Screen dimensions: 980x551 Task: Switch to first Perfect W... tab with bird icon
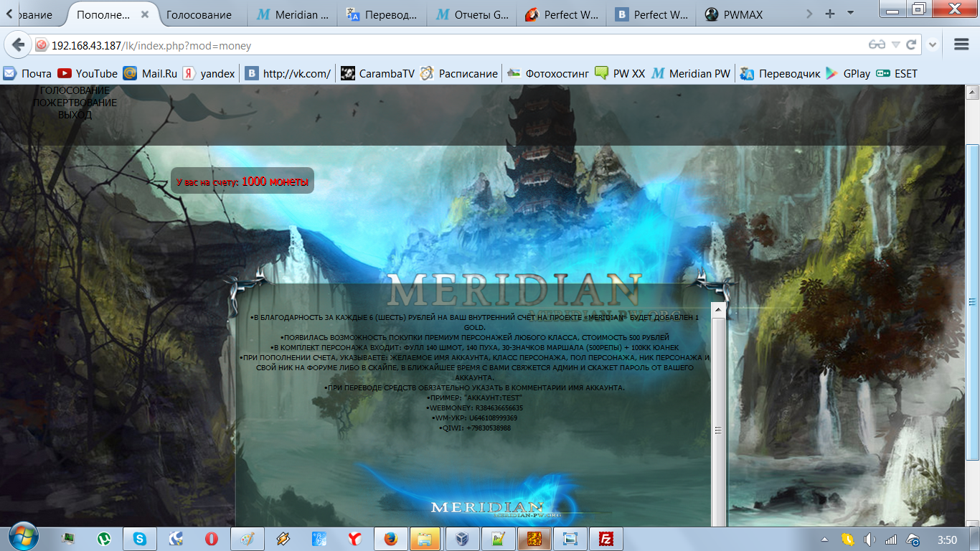pyautogui.click(x=562, y=14)
